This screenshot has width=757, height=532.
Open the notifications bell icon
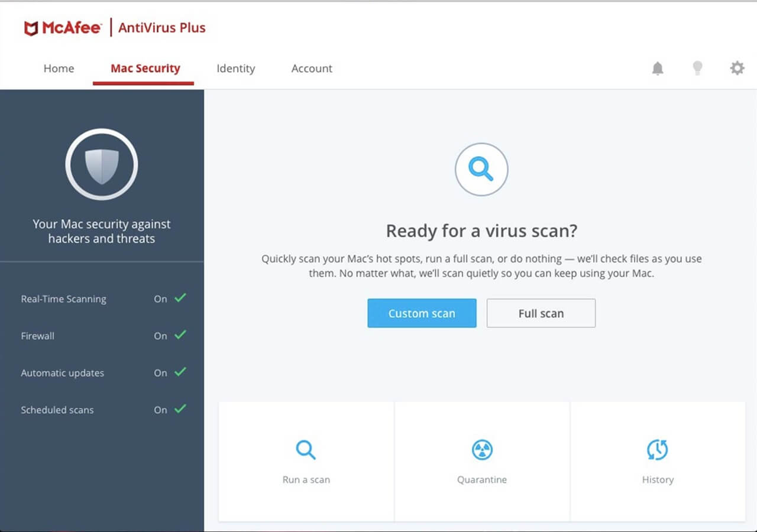point(658,69)
